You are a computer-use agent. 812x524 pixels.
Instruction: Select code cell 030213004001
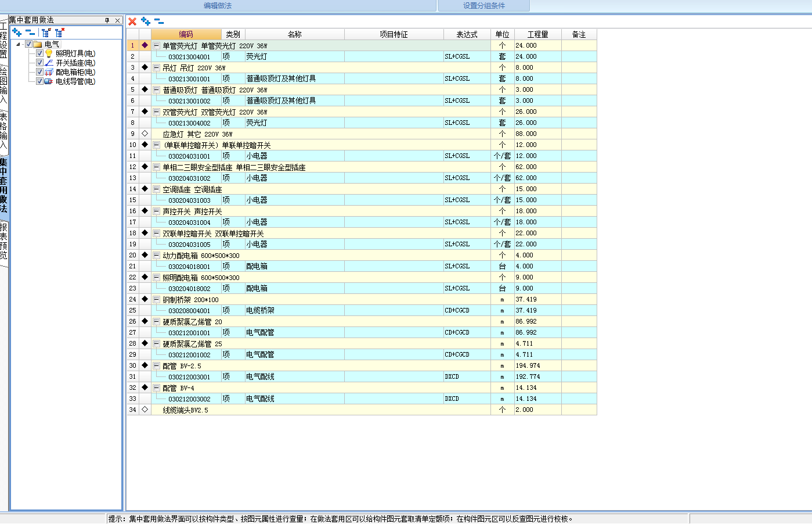(189, 57)
